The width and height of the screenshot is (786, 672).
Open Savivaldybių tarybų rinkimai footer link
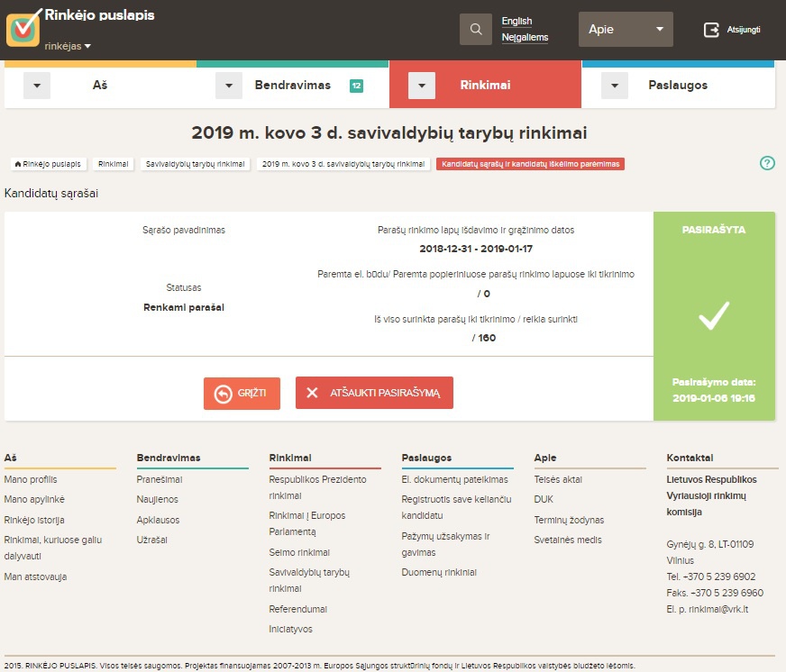pos(309,580)
